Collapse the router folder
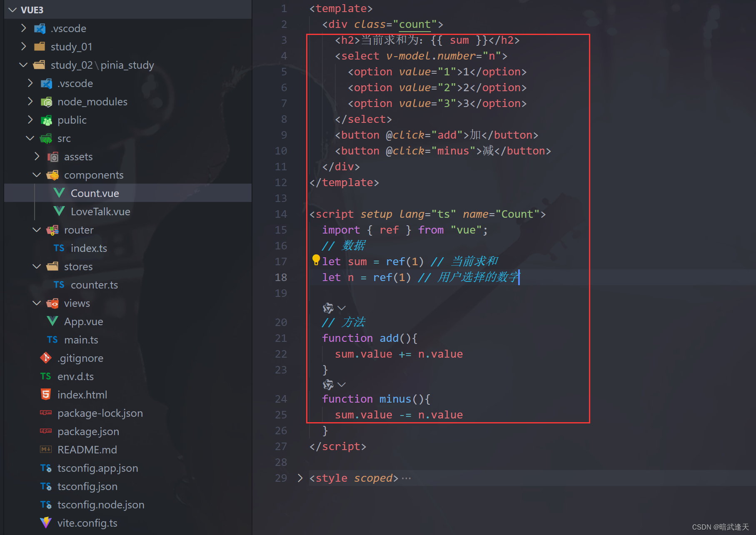This screenshot has height=535, width=756. [37, 229]
